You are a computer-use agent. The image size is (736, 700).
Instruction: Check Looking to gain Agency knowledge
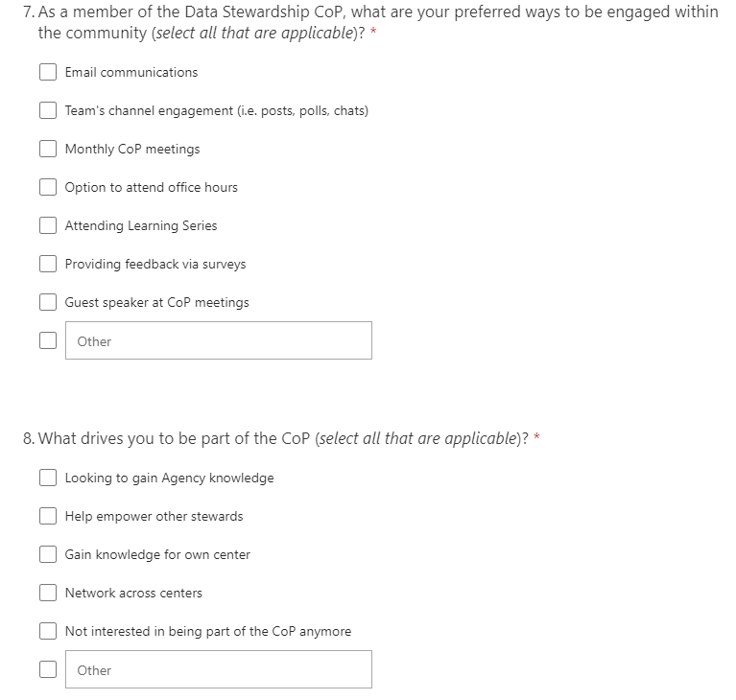[48, 478]
